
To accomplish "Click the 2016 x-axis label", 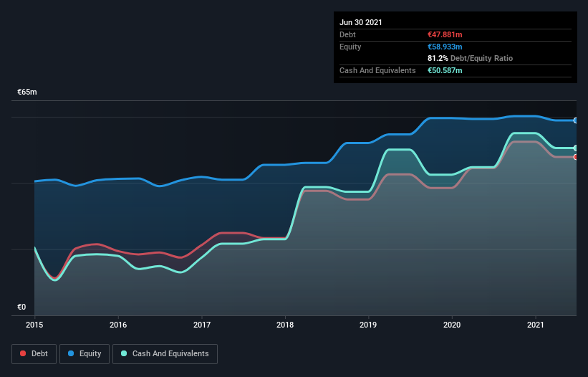I will pos(118,325).
